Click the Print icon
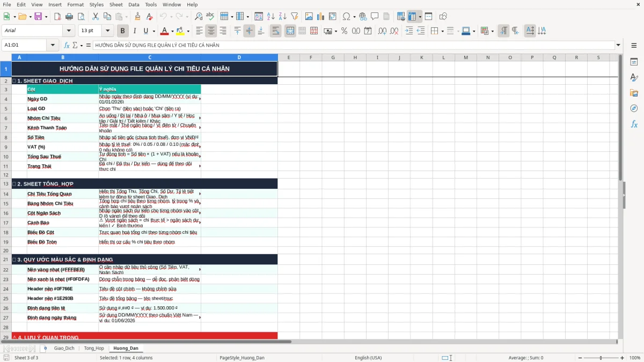This screenshot has height=362, width=644. coord(70,17)
